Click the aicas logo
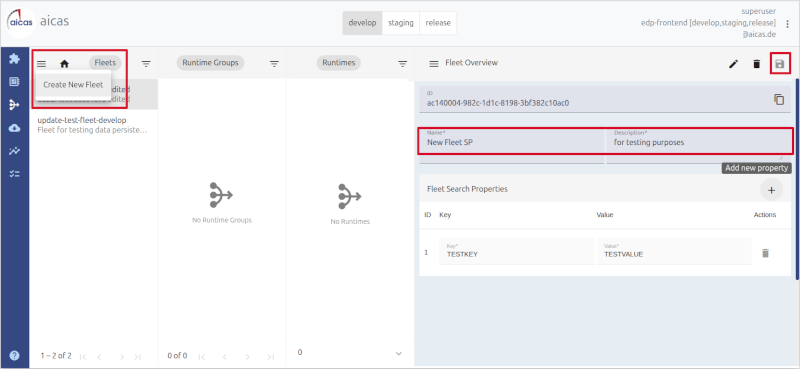This screenshot has height=369, width=800. pyautogui.click(x=21, y=23)
